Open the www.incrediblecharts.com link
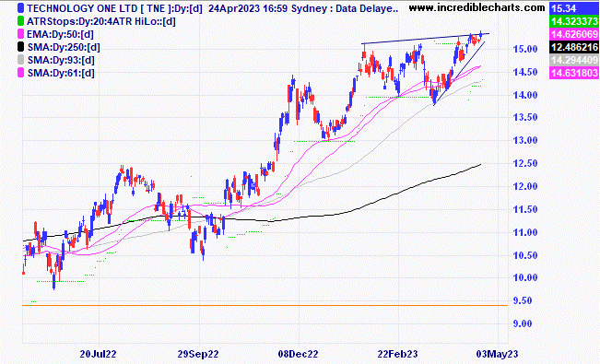This screenshot has height=364, width=600. 476,7
